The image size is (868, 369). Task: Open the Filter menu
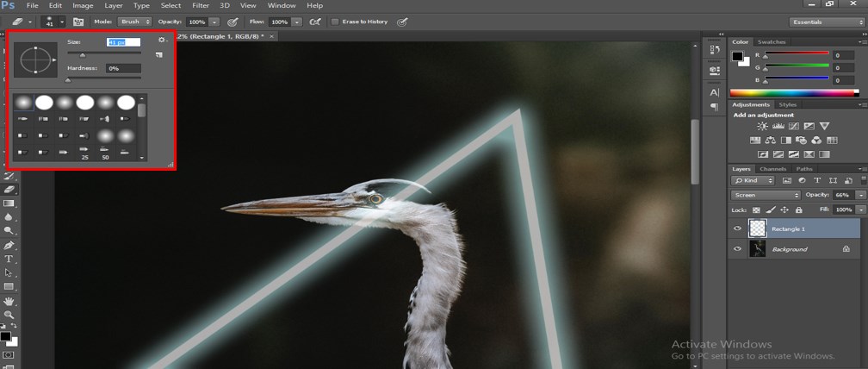coord(200,5)
